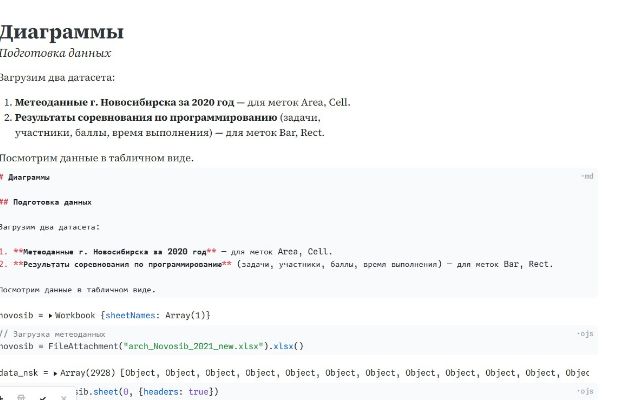Image resolution: width=640 pixels, height=400 pixels.
Task: Click the subtitle "Подготовка данных"
Action: coord(55,53)
